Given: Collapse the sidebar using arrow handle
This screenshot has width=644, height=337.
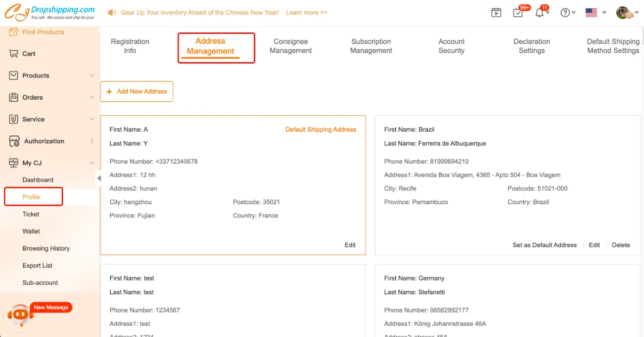Looking at the screenshot, I should [x=99, y=178].
